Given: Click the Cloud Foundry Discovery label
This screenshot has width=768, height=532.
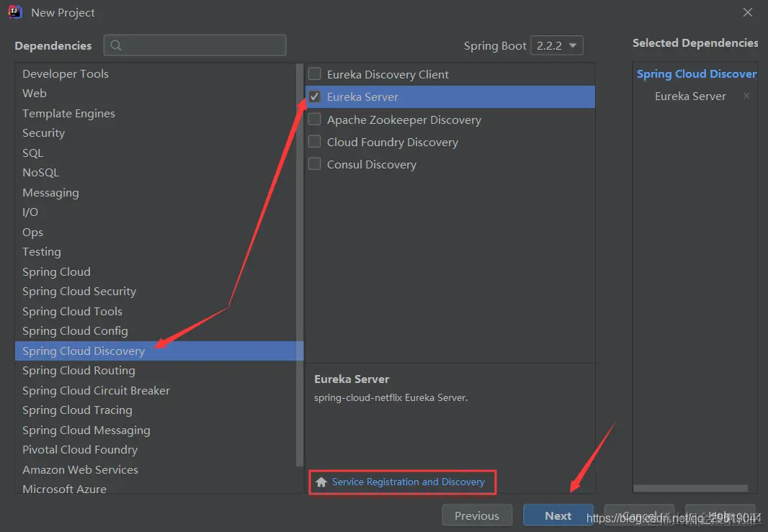Looking at the screenshot, I should pos(393,143).
